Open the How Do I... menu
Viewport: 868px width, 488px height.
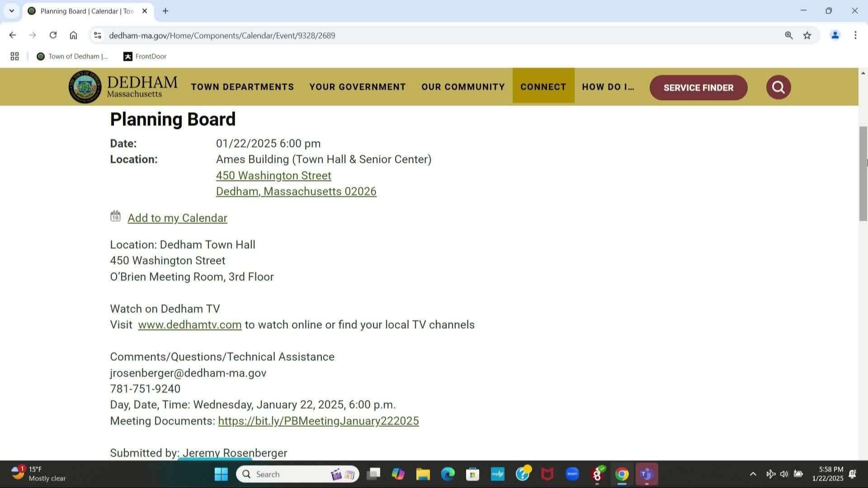click(608, 87)
